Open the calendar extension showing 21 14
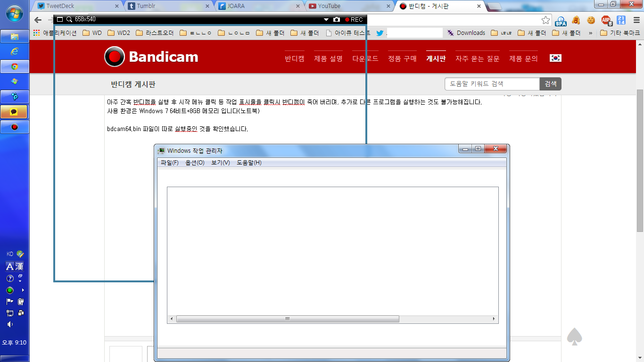Screen dimensions: 644x362 [621, 20]
